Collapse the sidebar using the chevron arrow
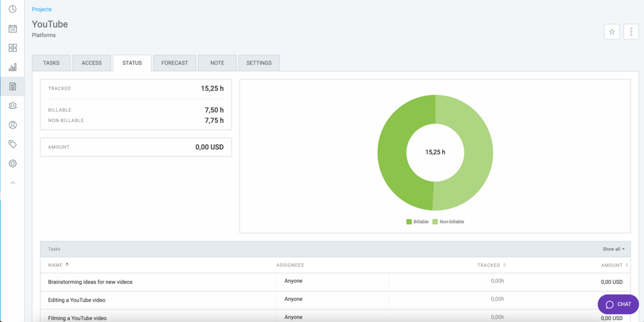 pyautogui.click(x=12, y=183)
